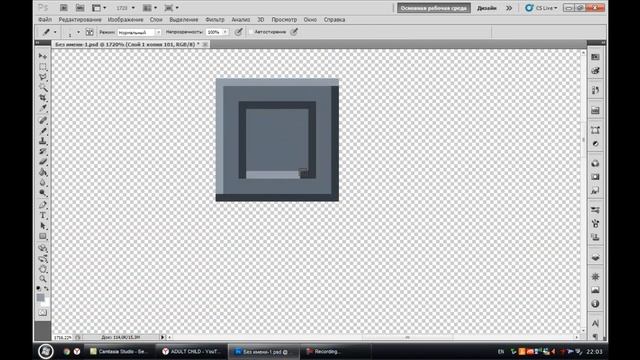Select the Path Selection tool
Viewport: 640px width, 360px height.
click(42, 226)
